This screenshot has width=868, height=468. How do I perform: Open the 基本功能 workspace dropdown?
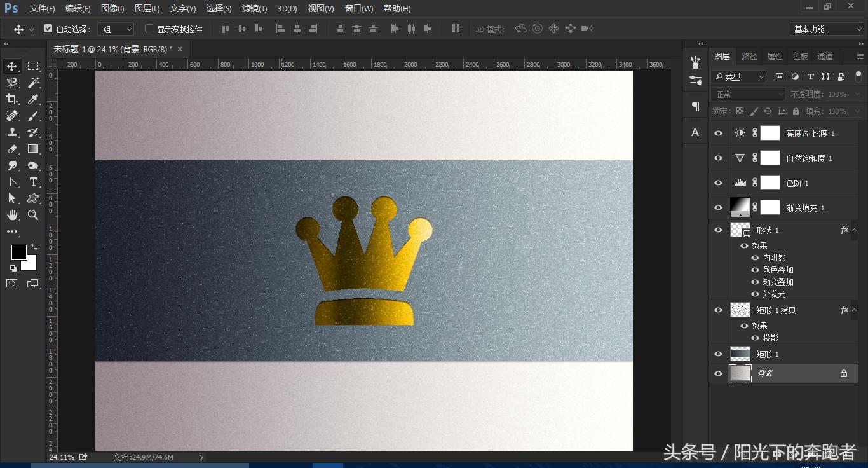826,29
